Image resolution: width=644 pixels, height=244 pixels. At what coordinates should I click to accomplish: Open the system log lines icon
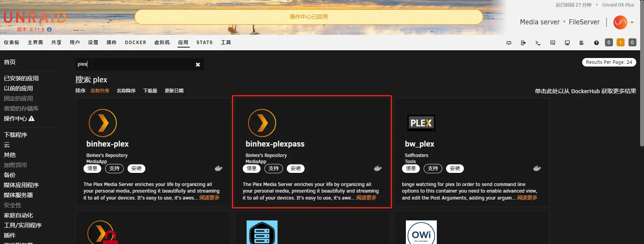(x=581, y=43)
